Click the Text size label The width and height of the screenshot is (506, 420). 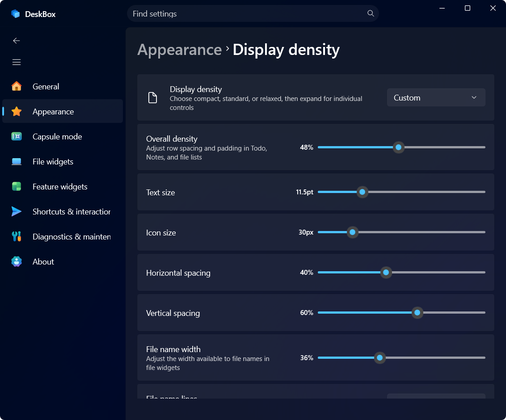(160, 192)
